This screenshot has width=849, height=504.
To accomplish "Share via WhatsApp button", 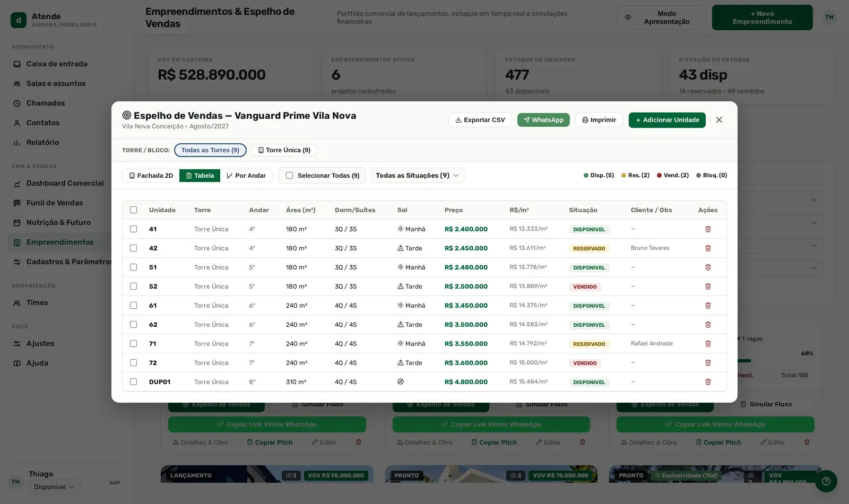I will coord(543,120).
